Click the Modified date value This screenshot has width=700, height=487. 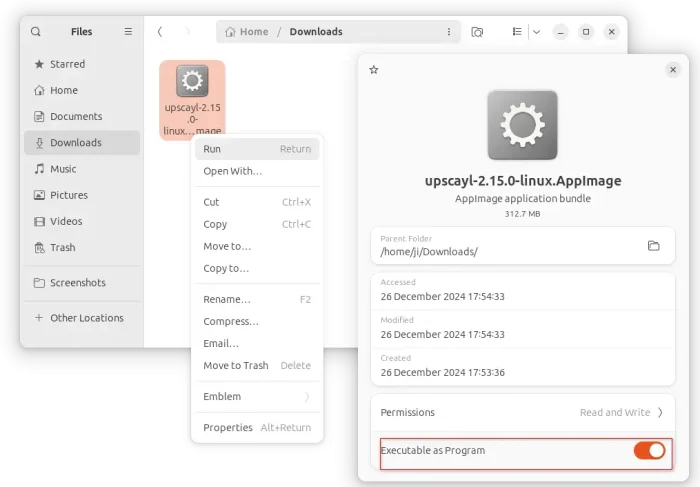click(442, 335)
